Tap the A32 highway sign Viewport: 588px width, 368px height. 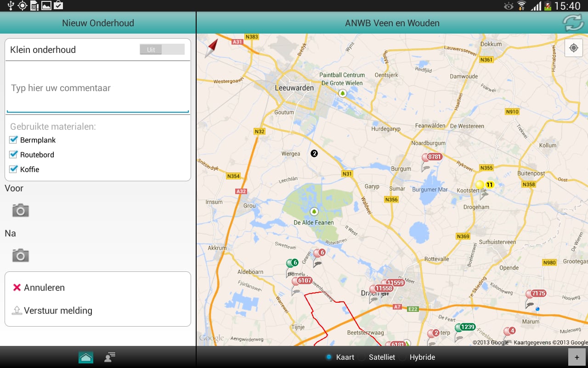point(241,191)
